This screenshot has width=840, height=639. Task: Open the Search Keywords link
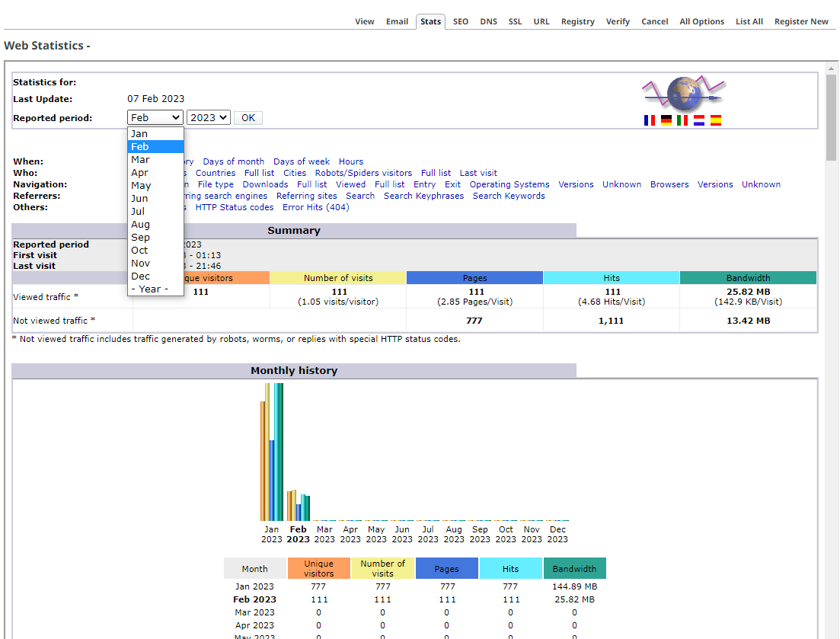509,196
